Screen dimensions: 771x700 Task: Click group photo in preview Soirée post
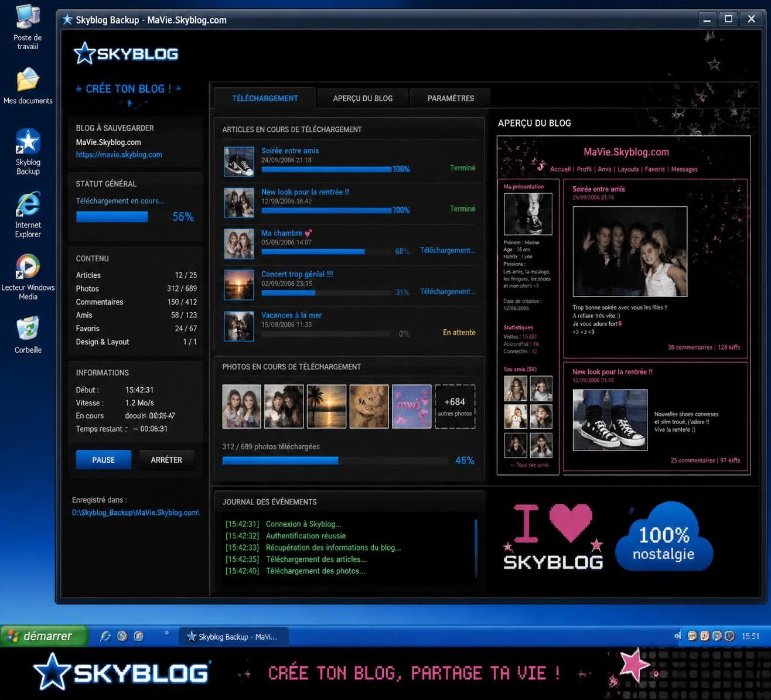pos(630,252)
